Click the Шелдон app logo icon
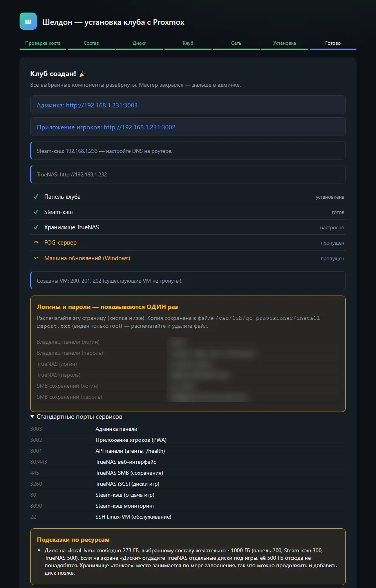Viewport: 376px width, 588px height. (x=28, y=22)
